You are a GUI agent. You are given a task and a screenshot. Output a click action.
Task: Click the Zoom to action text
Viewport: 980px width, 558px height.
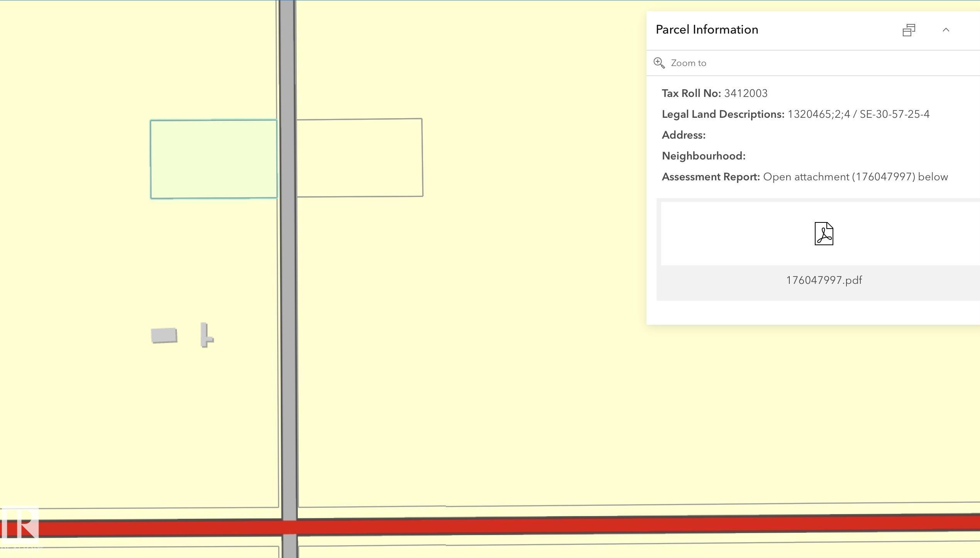tap(688, 63)
